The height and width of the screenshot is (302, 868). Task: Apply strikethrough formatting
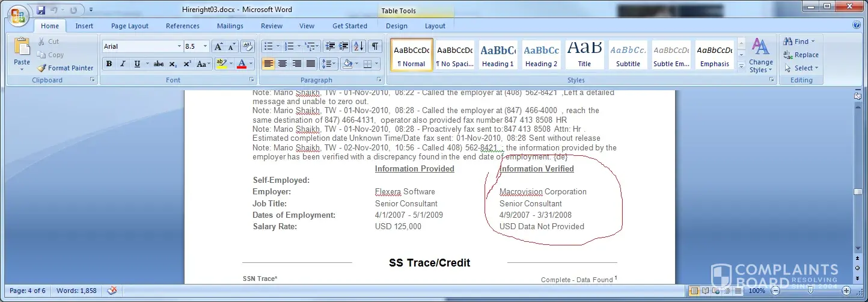(159, 64)
